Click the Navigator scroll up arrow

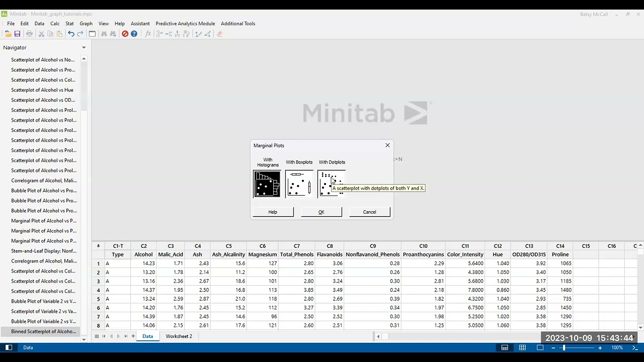84,59
